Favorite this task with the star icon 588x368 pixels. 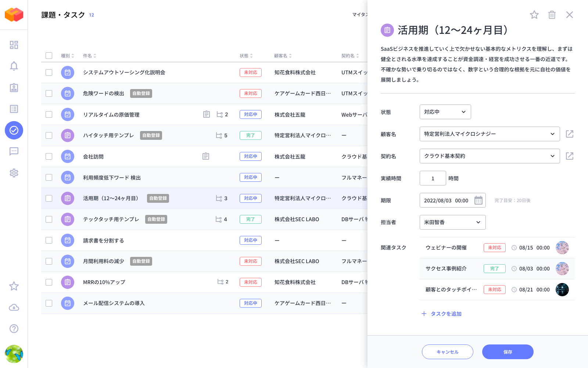[x=534, y=15]
